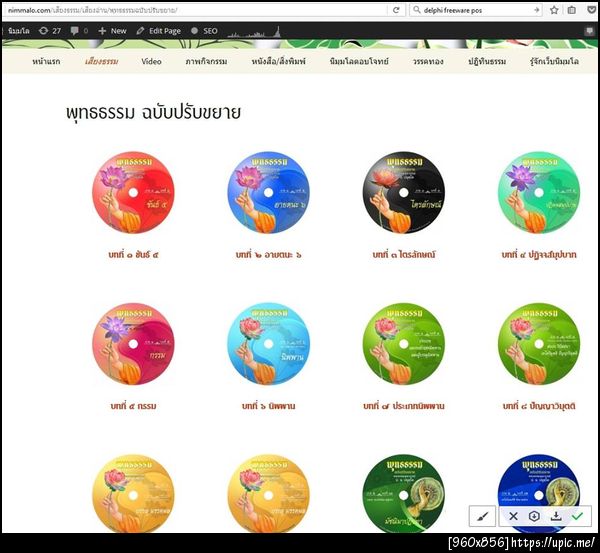Open the link บทที่ ๘ ปัญญาวิมุตติ
Viewport: 600px width, 553px height.
[539, 406]
